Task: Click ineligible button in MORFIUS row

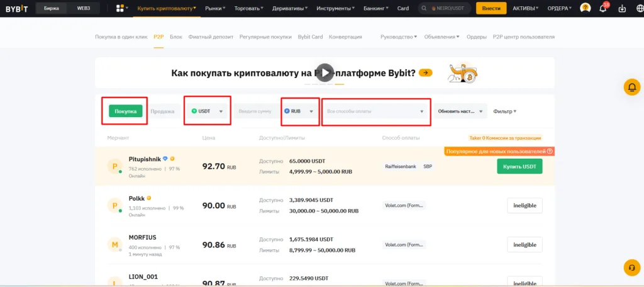Action: (x=525, y=245)
